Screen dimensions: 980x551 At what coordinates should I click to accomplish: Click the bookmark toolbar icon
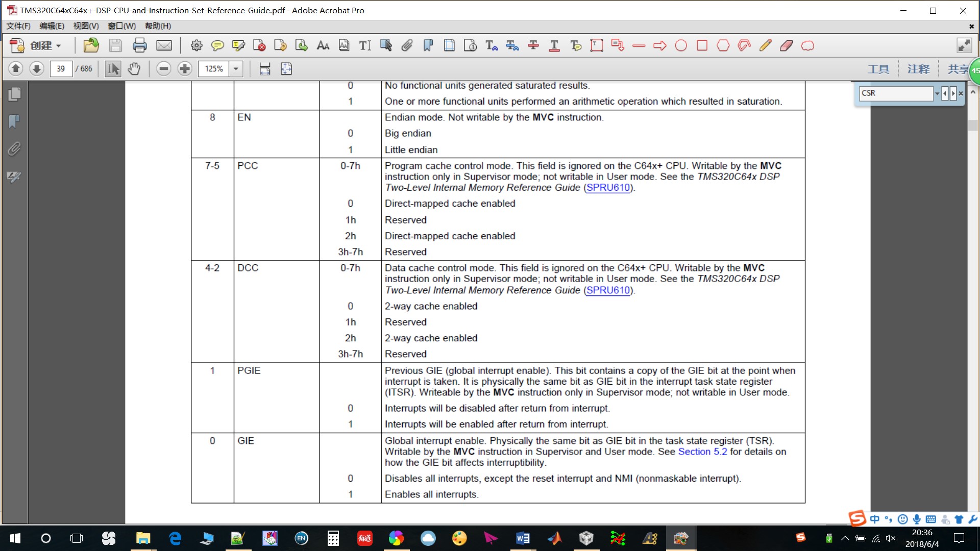click(428, 46)
